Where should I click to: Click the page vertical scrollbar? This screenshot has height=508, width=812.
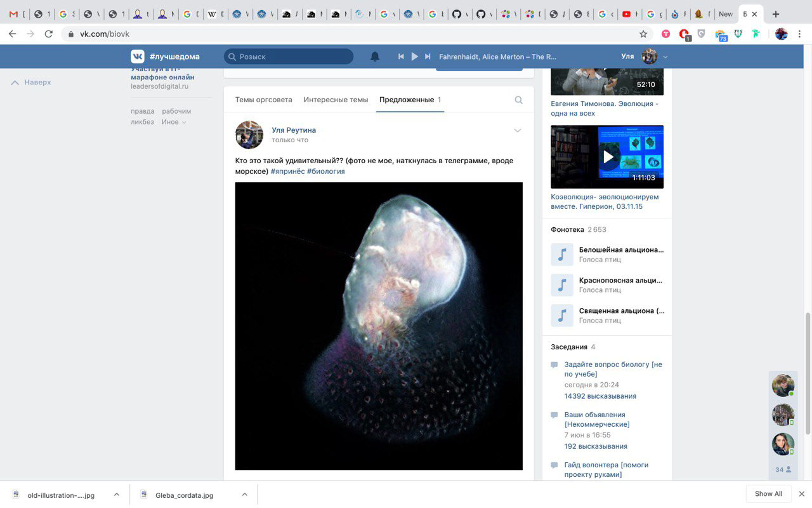808,373
